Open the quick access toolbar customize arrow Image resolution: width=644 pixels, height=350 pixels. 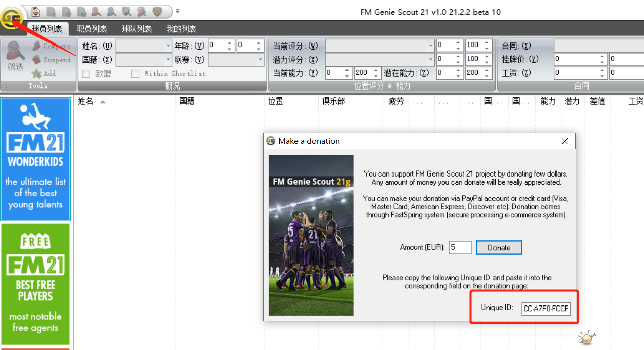click(178, 11)
